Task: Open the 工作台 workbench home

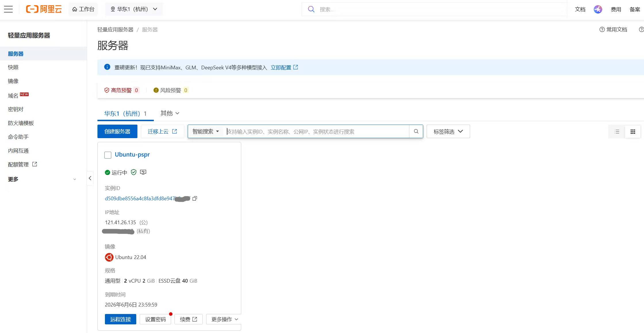Action: coord(83,9)
